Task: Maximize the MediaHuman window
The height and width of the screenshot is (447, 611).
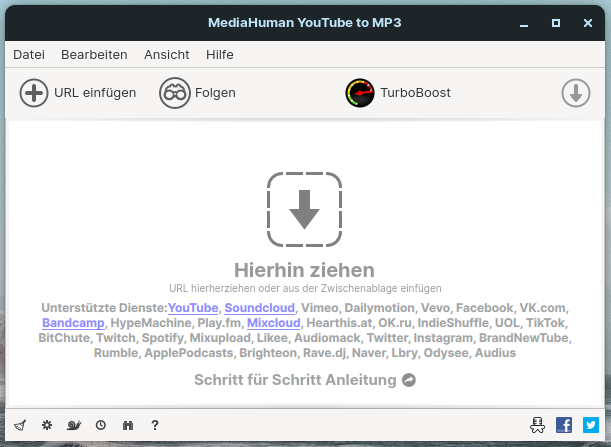Action: tap(556, 23)
